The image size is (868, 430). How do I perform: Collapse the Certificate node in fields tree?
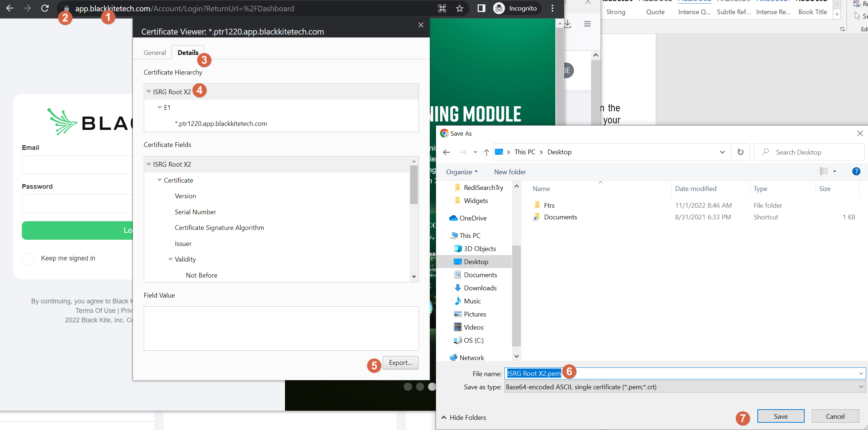[x=159, y=180]
